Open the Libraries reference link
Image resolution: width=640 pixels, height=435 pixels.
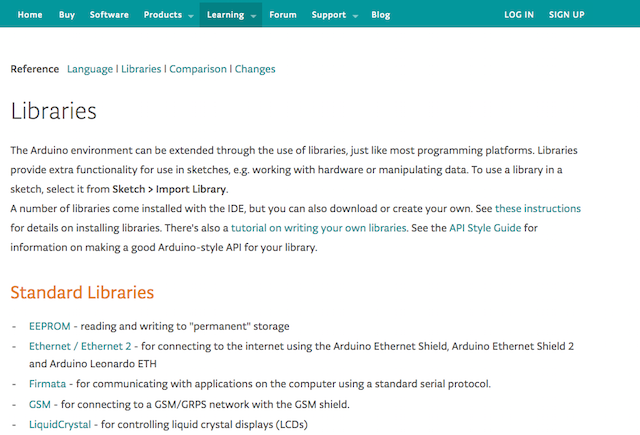point(141,69)
